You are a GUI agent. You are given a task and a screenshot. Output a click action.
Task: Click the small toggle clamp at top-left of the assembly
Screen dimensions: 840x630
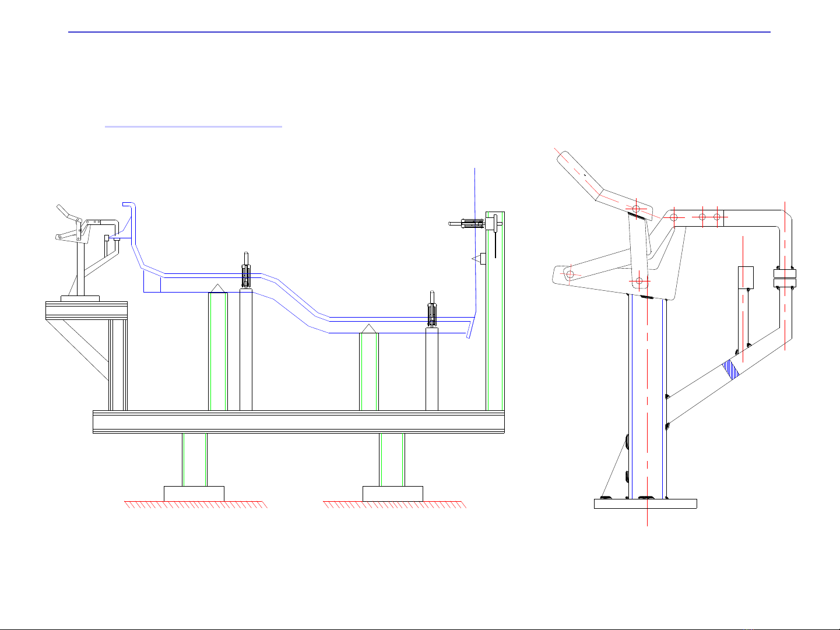pos(75,228)
